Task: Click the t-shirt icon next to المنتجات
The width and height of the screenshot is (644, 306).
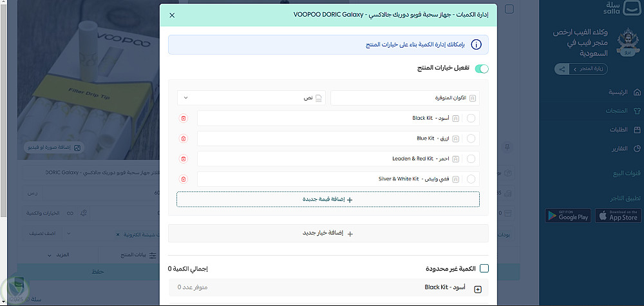Action: pos(638,111)
